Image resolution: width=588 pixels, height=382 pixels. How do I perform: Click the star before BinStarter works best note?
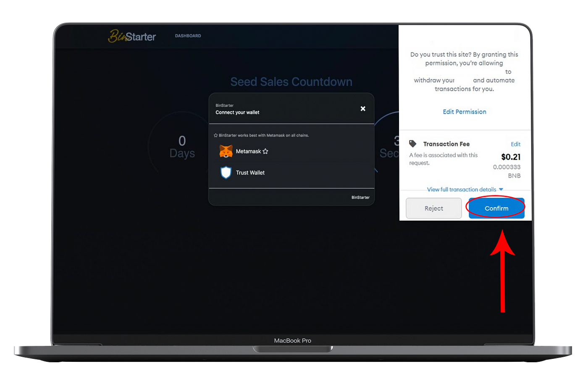(216, 135)
